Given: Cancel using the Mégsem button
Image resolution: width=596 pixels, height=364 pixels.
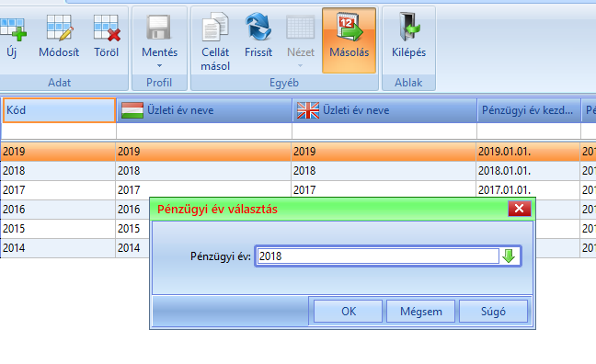Looking at the screenshot, I should point(420,312).
